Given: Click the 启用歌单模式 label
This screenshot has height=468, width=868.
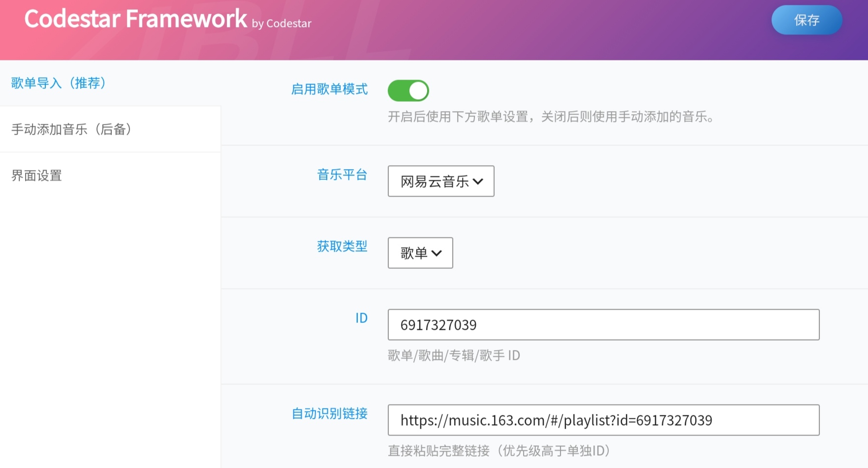Looking at the screenshot, I should (330, 89).
